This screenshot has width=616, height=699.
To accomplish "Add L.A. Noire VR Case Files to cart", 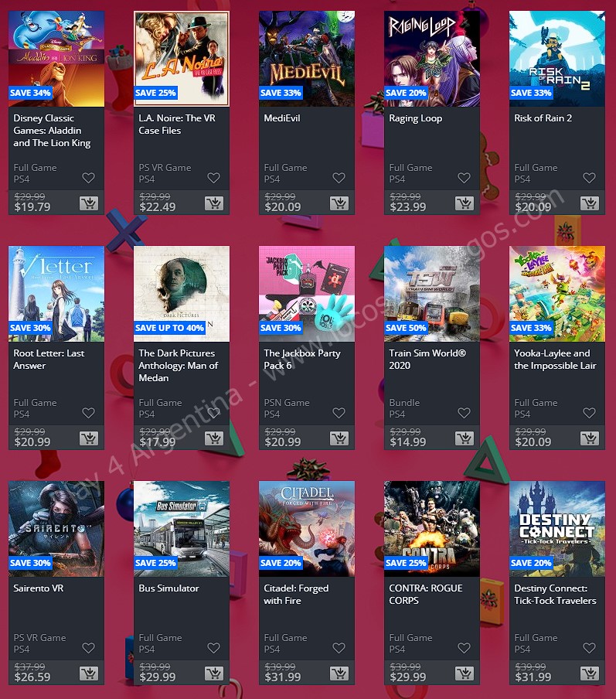I will (x=214, y=203).
